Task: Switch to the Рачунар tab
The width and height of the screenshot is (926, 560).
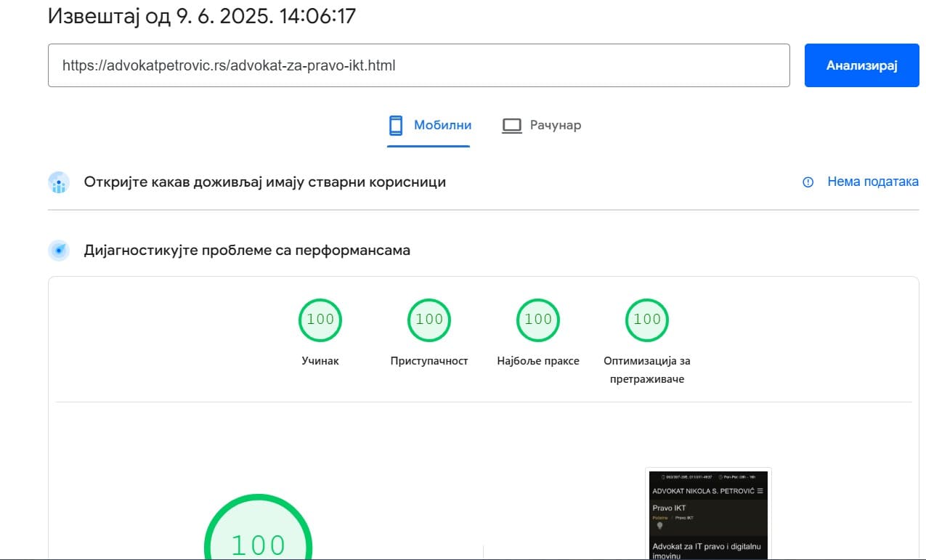Action: pos(555,125)
